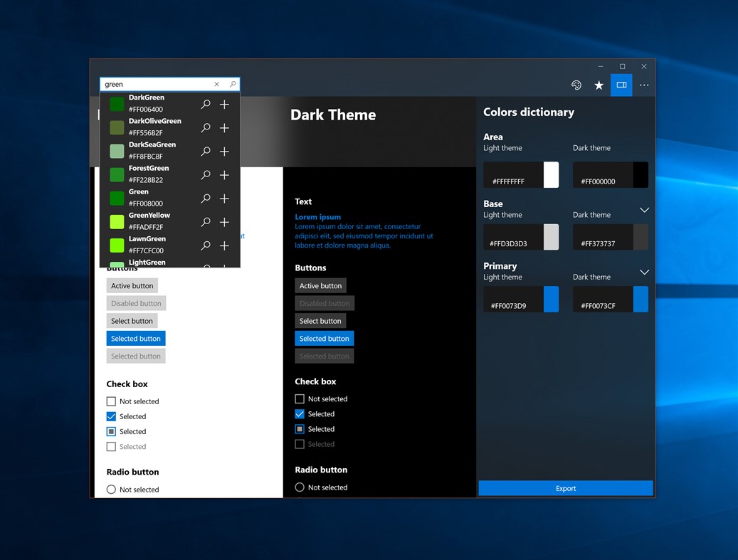The image size is (738, 560).
Task: Collapse the Base section chevron arrow
Action: (x=644, y=210)
